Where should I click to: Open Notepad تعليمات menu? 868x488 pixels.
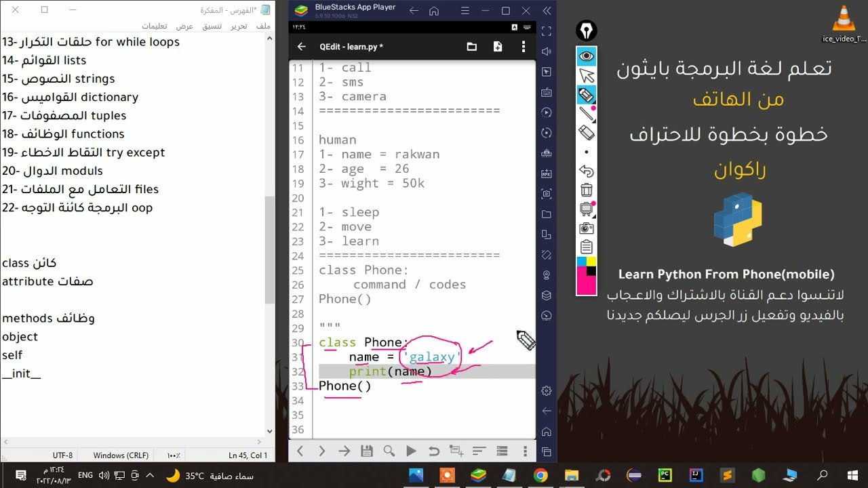pyautogui.click(x=155, y=26)
